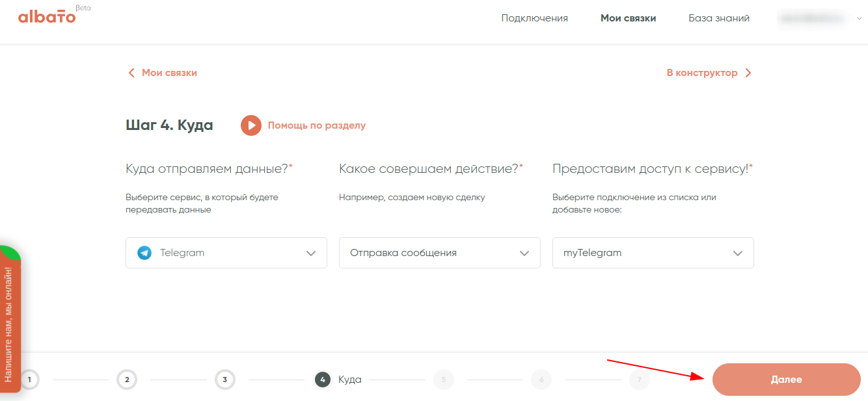Open the База знаний menu item
The height and width of the screenshot is (401, 868).
pyautogui.click(x=719, y=18)
